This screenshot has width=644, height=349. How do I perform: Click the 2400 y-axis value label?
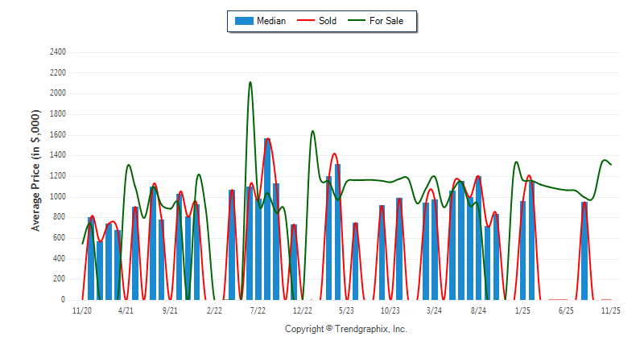pyautogui.click(x=57, y=52)
